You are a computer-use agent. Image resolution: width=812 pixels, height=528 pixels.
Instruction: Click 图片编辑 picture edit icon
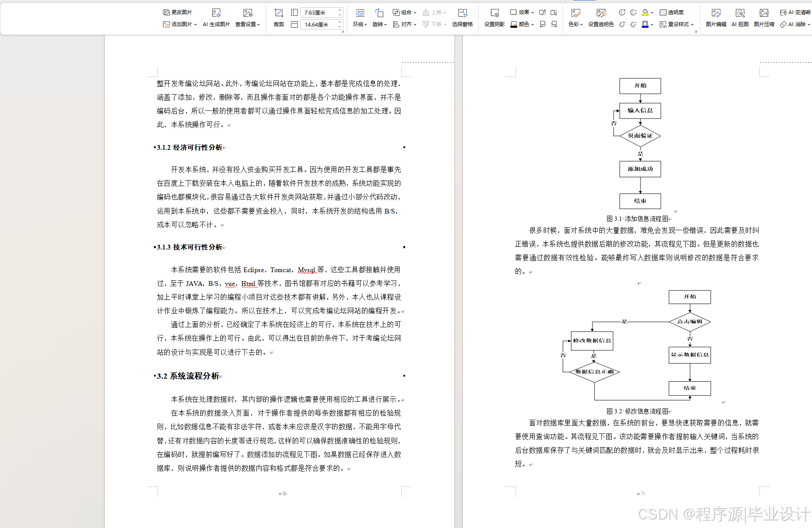pyautogui.click(x=716, y=13)
